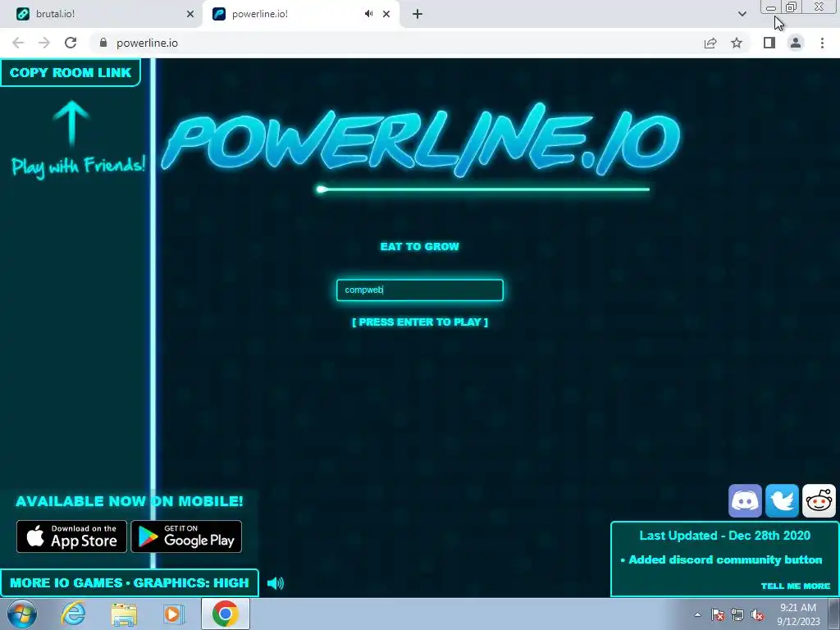Toggle GRAPHICS: HIGH setting

coord(191,583)
